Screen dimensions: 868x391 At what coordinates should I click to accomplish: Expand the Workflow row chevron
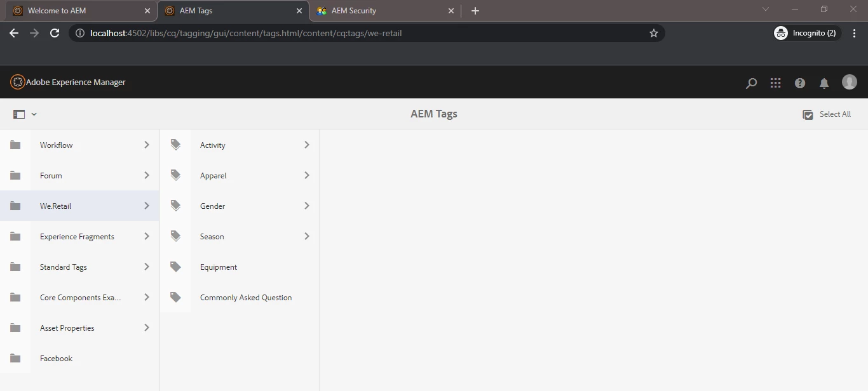tap(147, 145)
